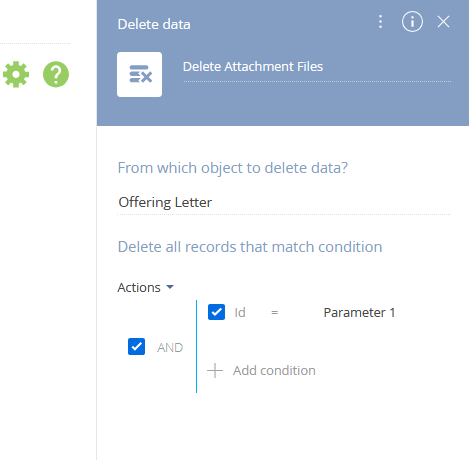Toggle the AND group checkbox

pyautogui.click(x=136, y=347)
